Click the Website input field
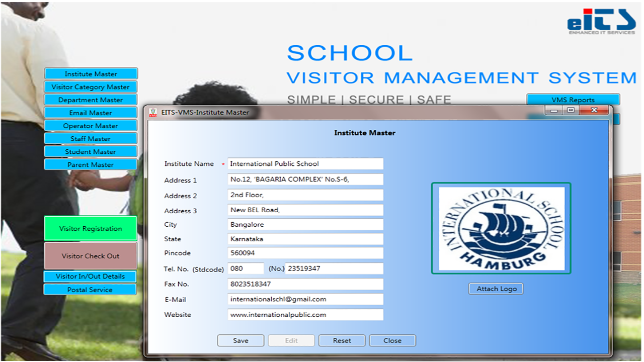Viewport: 644px width, 362px height. [x=305, y=315]
